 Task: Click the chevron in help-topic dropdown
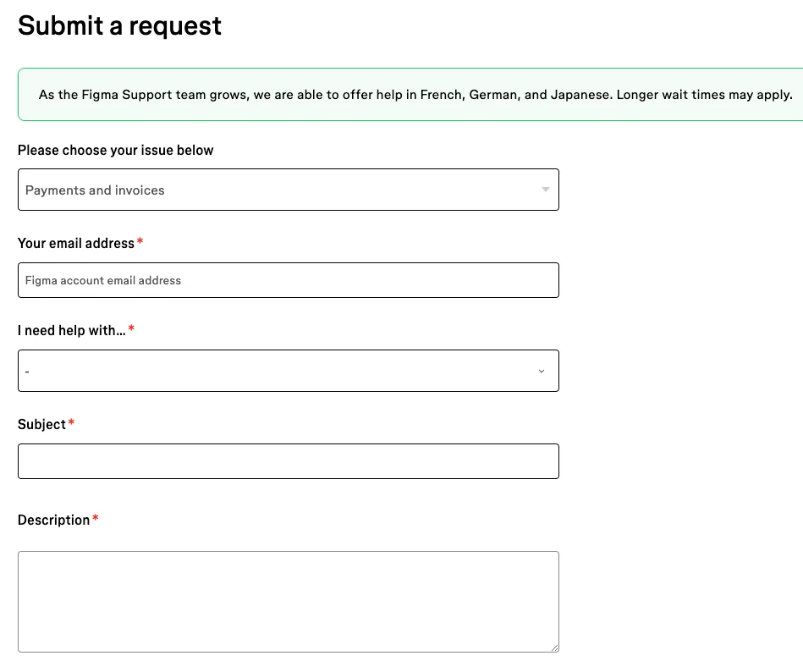(x=542, y=371)
